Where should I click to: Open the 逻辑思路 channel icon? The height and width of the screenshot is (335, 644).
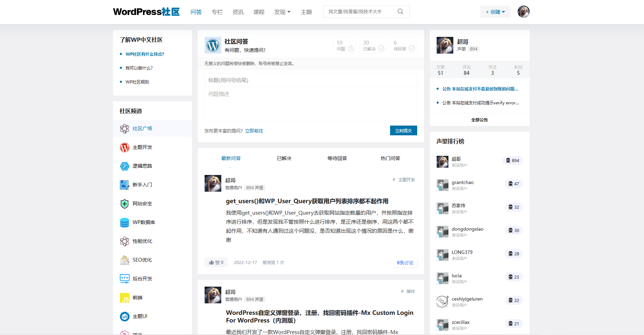point(124,166)
